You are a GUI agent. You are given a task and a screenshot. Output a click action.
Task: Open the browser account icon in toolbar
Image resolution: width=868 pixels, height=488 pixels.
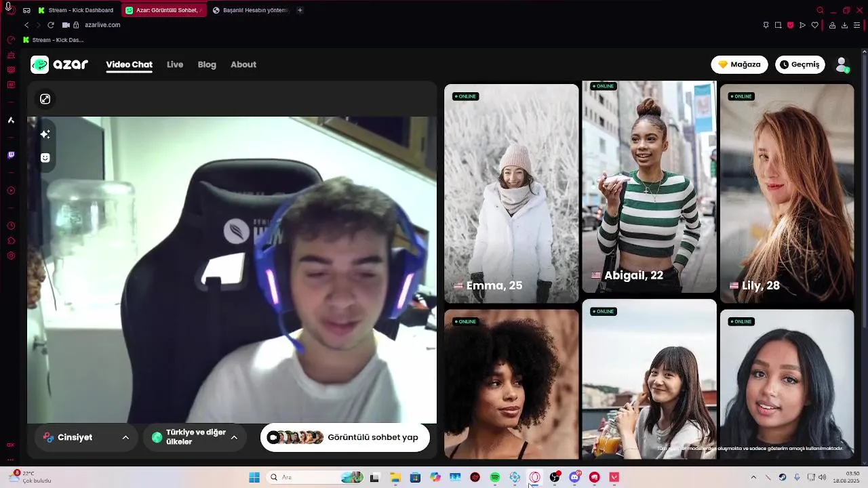tap(832, 25)
